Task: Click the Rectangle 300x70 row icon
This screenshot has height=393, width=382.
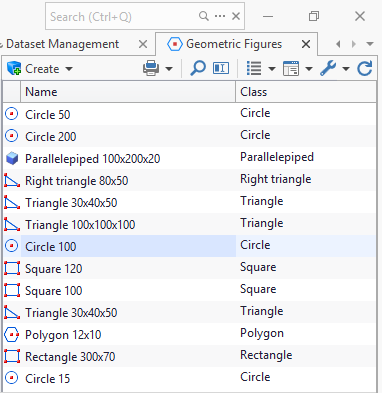Action: pyautogui.click(x=12, y=356)
